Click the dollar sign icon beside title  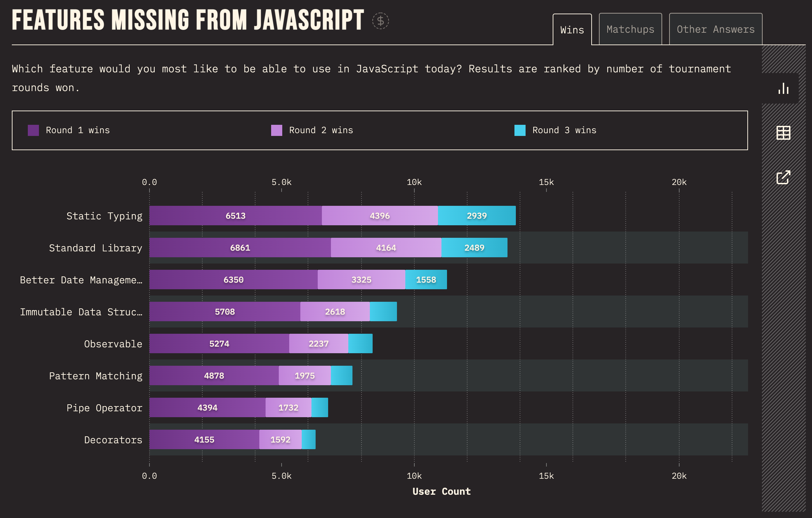click(380, 21)
